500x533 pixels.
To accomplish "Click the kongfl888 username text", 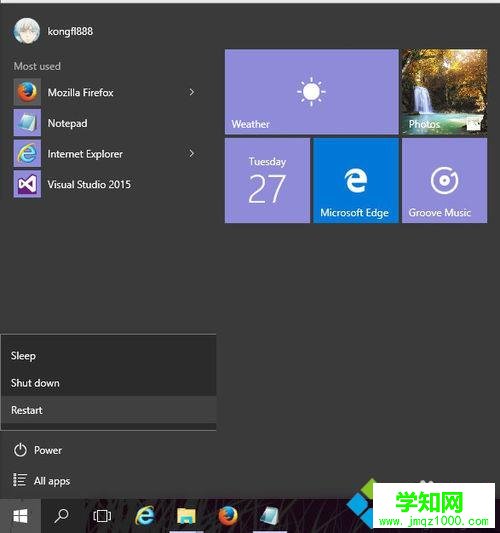I will click(70, 31).
